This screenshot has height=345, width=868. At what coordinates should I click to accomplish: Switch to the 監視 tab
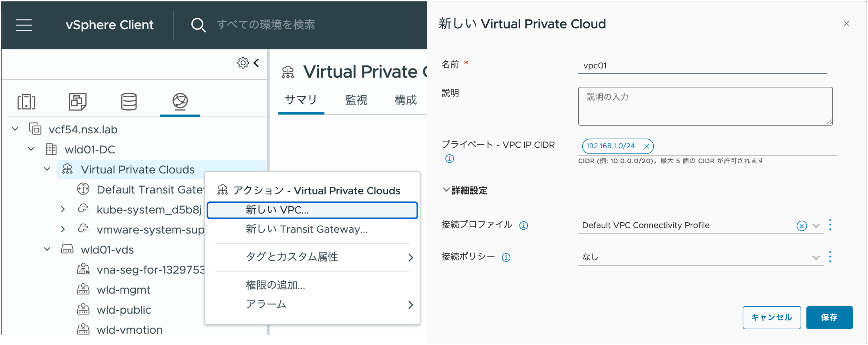coord(356,100)
